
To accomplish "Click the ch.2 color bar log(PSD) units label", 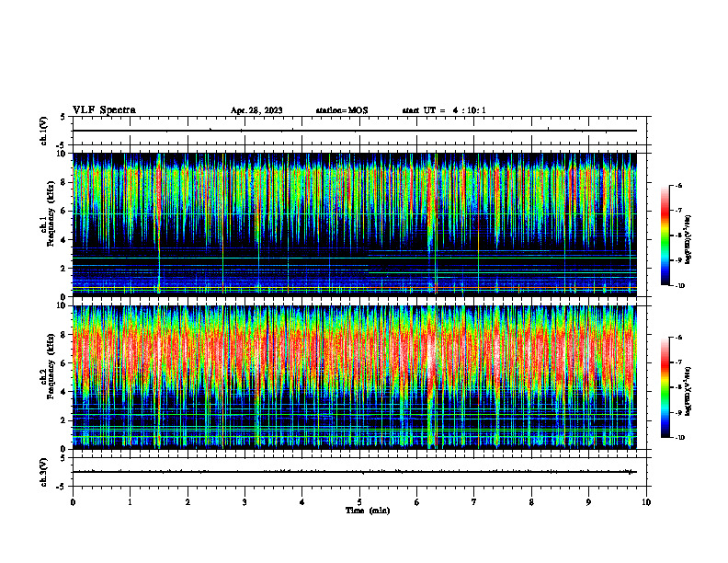I will pyautogui.click(x=688, y=391).
